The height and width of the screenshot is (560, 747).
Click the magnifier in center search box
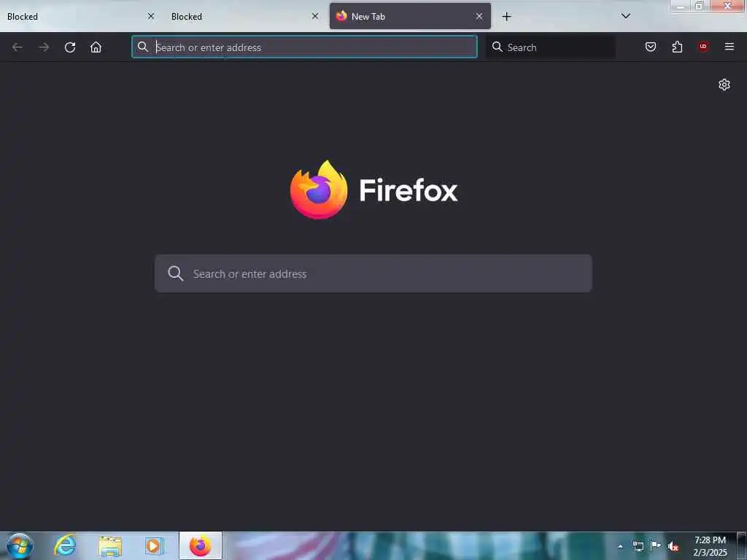point(175,273)
